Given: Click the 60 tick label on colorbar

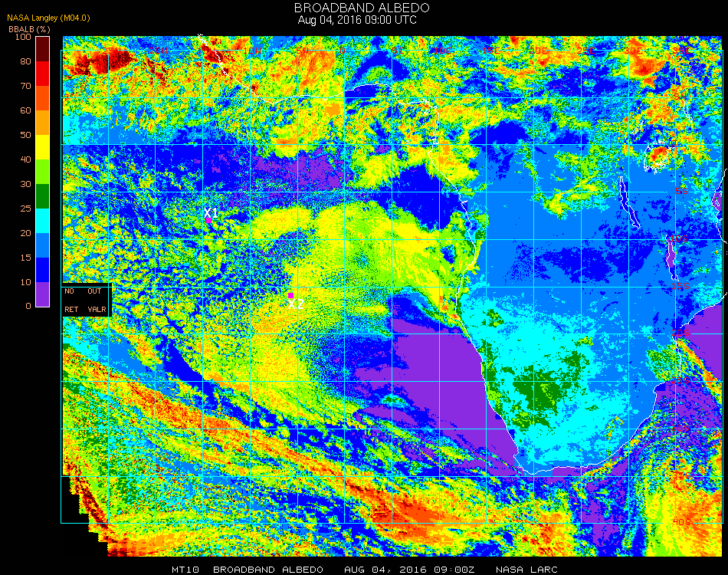Looking at the screenshot, I should [x=25, y=110].
